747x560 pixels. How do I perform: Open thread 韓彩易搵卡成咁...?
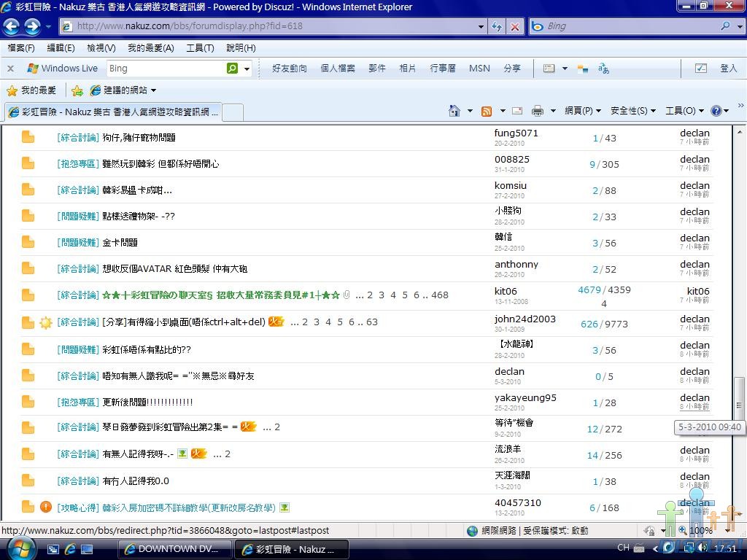click(x=136, y=190)
